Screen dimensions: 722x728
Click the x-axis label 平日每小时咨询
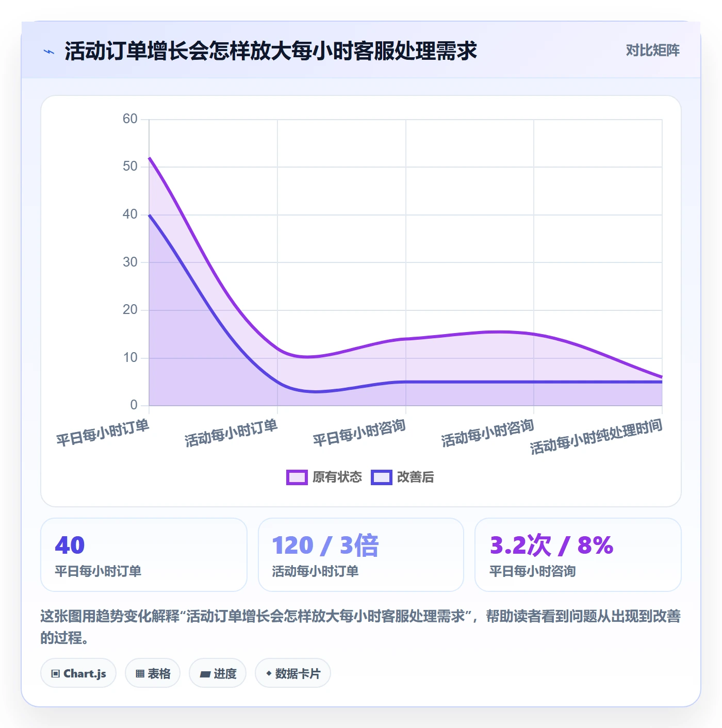coord(359,433)
